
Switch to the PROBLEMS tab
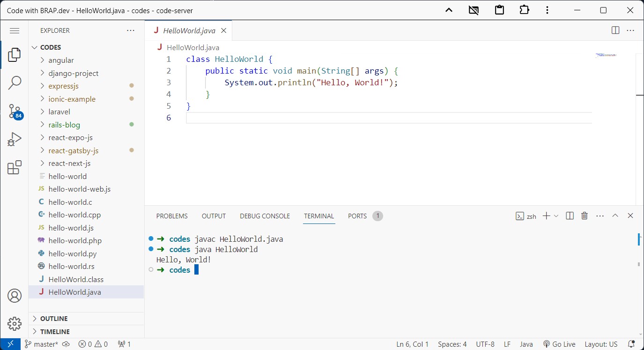click(172, 216)
